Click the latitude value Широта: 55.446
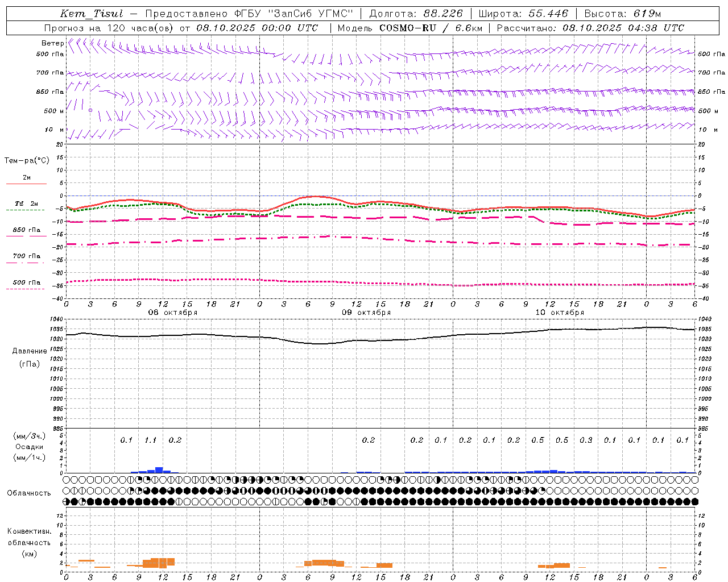The width and height of the screenshot is (728, 582). pyautogui.click(x=523, y=14)
